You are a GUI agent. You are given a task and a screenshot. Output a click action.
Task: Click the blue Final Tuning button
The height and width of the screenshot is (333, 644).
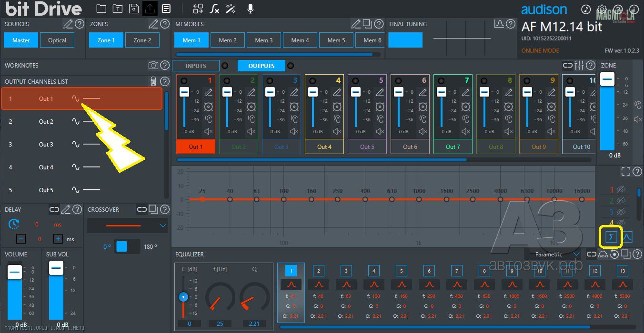coord(405,40)
